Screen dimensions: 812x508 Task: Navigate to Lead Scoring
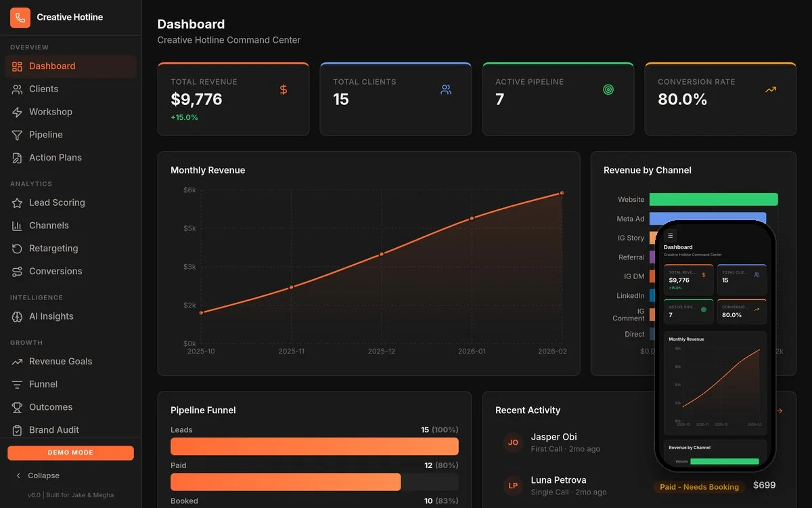pos(71,203)
